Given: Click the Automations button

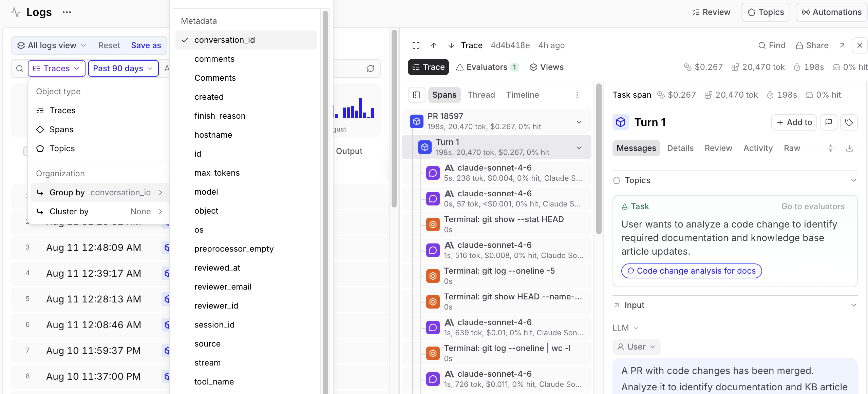Looking at the screenshot, I should point(831,12).
